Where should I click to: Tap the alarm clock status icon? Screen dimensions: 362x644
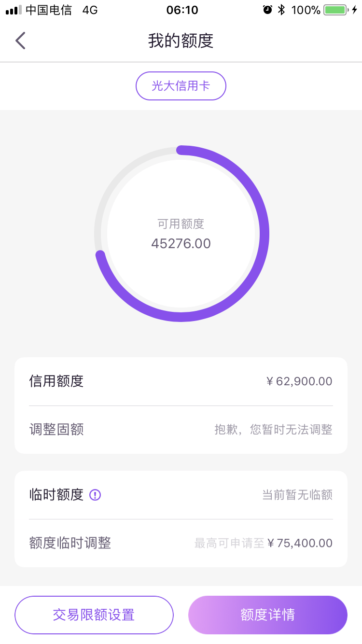click(267, 10)
